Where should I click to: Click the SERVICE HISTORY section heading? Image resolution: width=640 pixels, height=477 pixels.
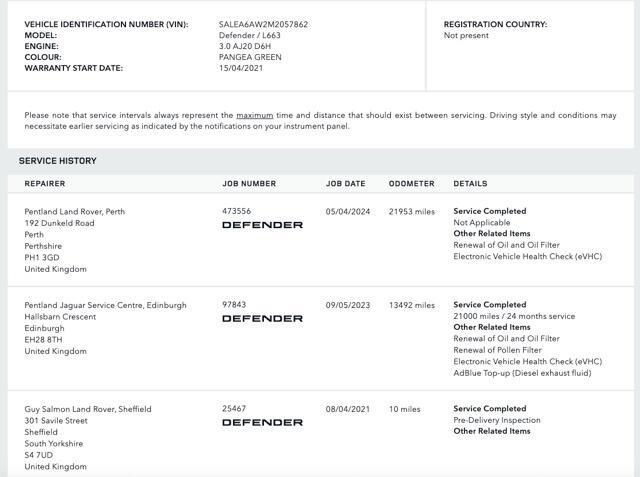pos(58,161)
